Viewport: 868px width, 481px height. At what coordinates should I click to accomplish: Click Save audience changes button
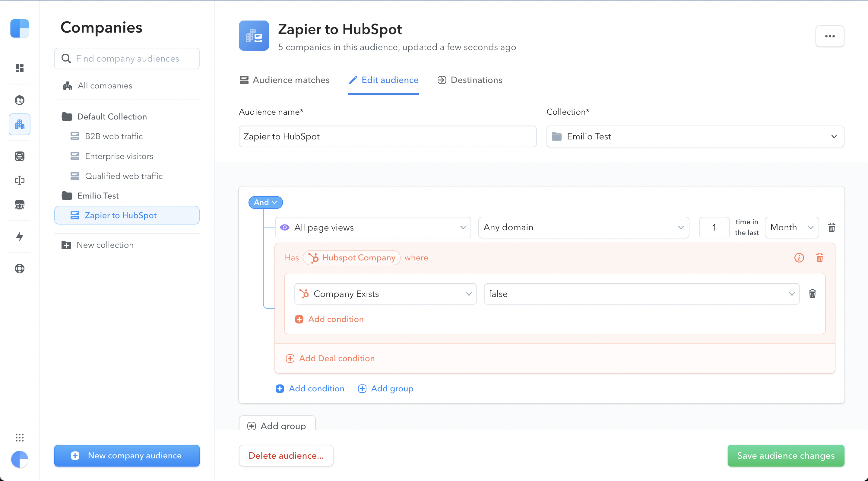pos(786,456)
